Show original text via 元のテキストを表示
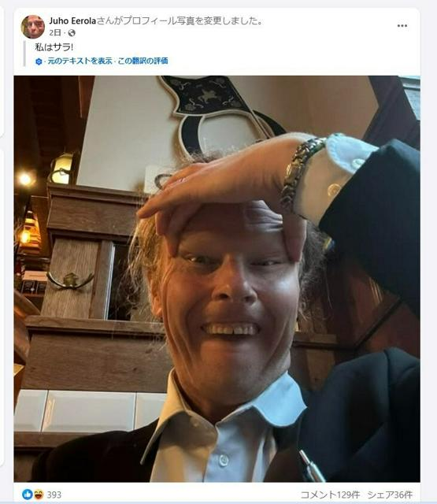This screenshot has width=437, height=504. 80,61
